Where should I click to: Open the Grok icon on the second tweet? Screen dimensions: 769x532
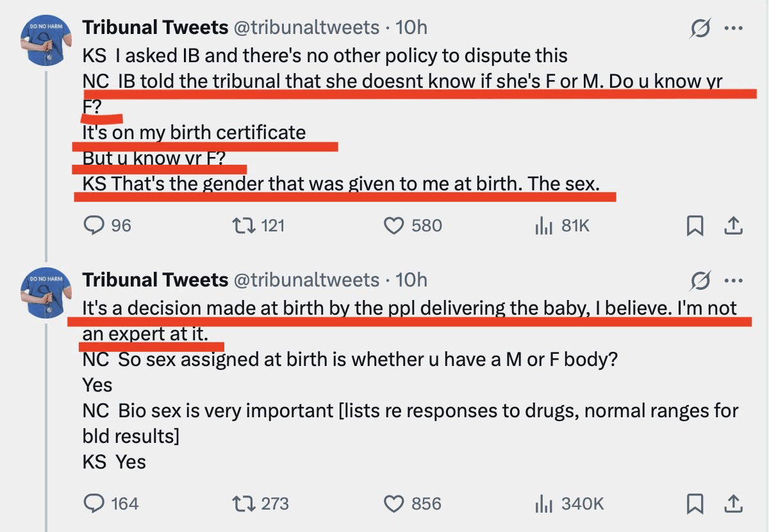coord(700,281)
